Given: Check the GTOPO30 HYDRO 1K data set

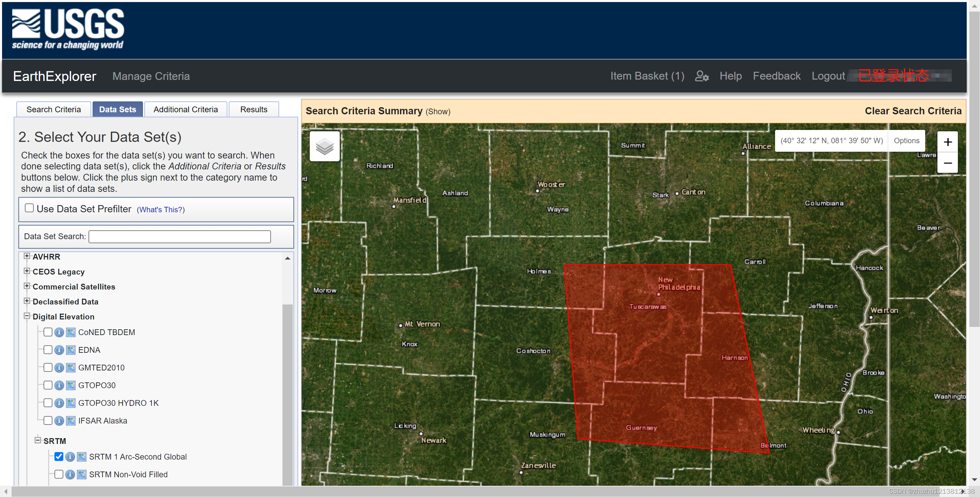Looking at the screenshot, I should point(48,403).
